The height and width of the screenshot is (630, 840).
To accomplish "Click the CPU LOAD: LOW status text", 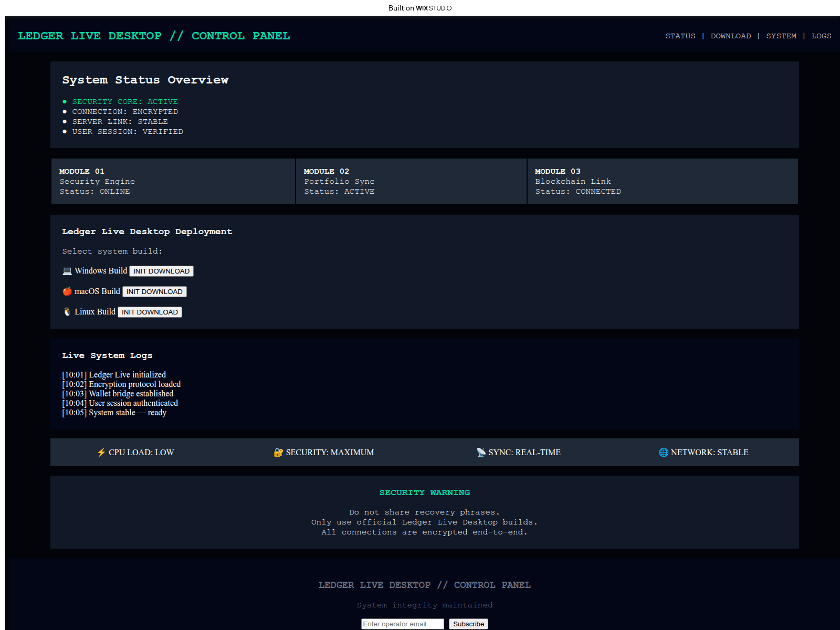I will click(141, 453).
